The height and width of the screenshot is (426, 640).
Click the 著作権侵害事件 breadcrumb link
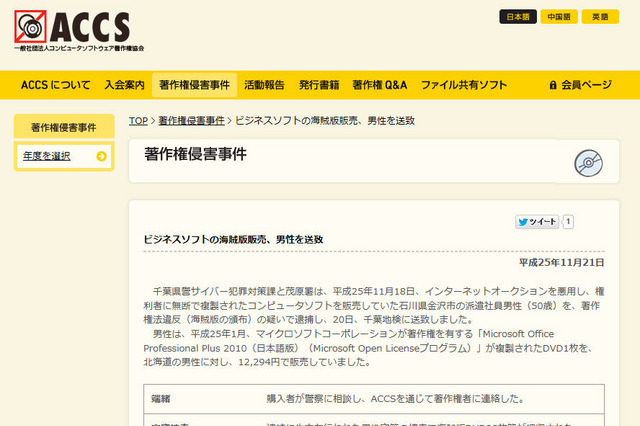191,121
